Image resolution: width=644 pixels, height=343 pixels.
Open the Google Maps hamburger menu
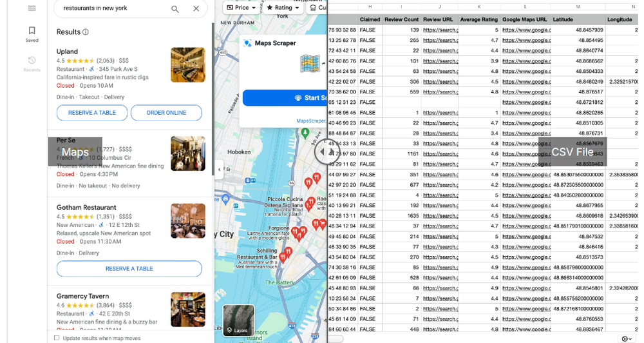[32, 8]
